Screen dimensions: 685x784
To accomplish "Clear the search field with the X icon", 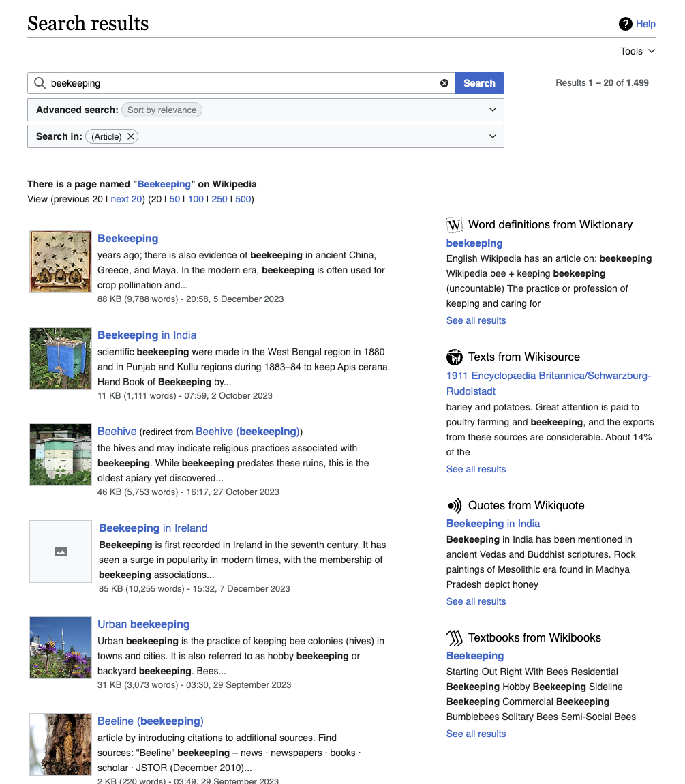I will pos(444,83).
